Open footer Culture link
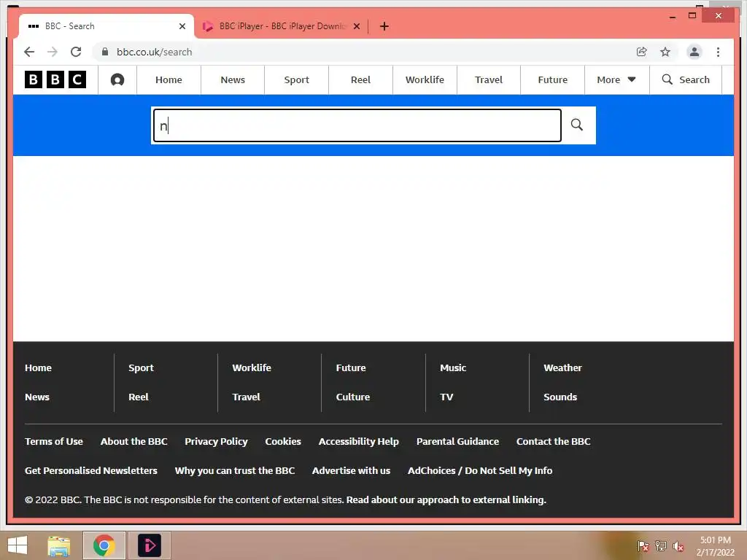The image size is (747, 560). pos(352,397)
